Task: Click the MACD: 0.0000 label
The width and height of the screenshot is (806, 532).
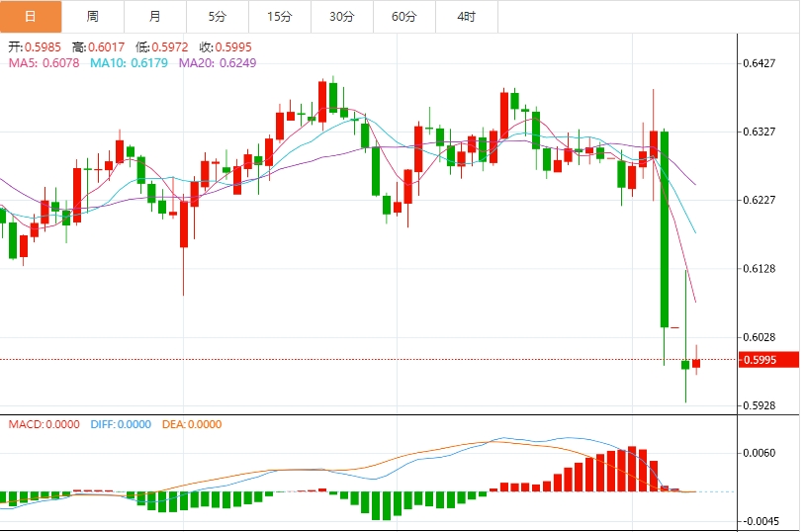Action: point(45,424)
